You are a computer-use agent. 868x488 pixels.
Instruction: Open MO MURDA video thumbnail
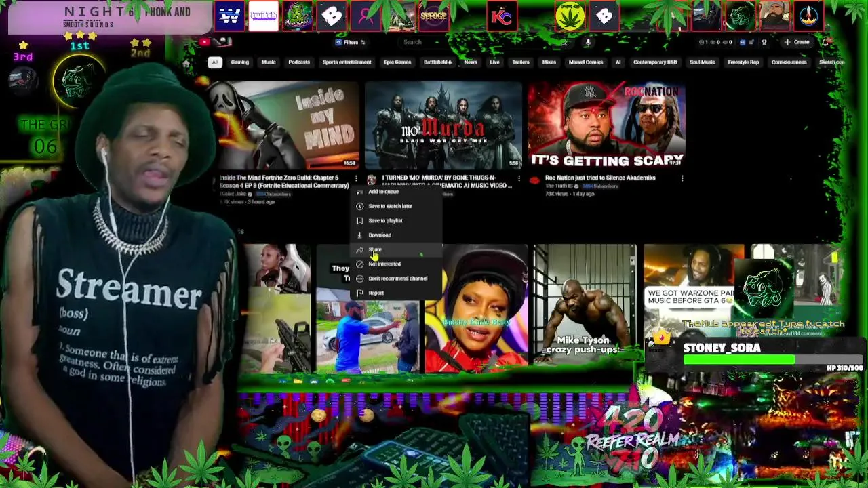coord(443,126)
